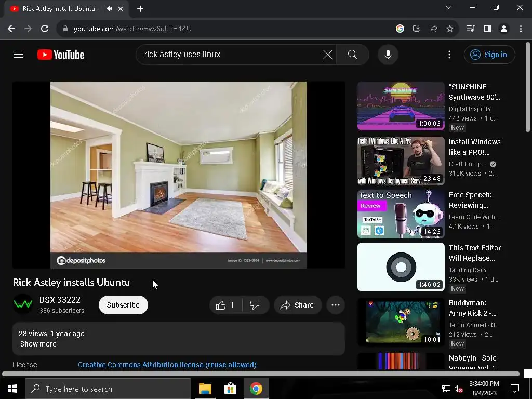The height and width of the screenshot is (399, 532).
Task: Open File Explorer from the taskbar
Action: tap(205, 389)
